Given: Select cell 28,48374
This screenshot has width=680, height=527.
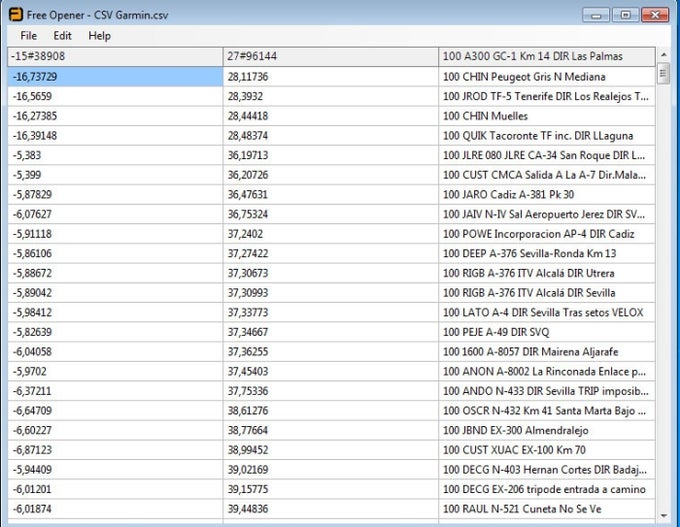Looking at the screenshot, I should (x=330, y=136).
